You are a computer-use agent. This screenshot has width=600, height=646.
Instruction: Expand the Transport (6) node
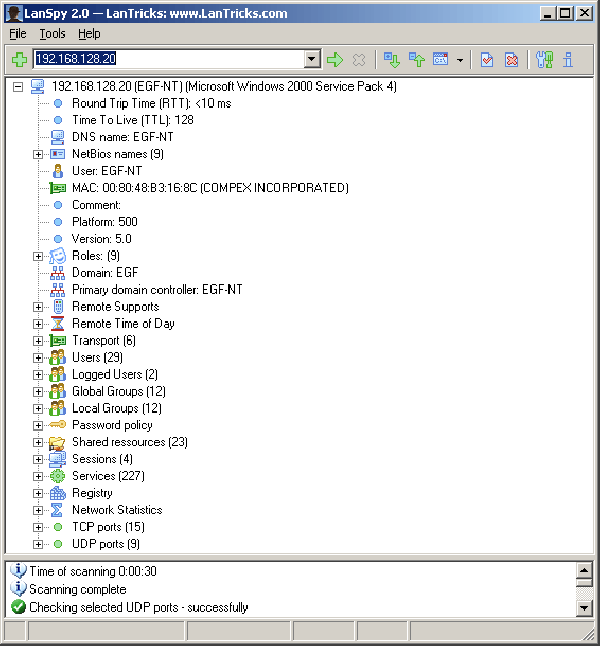(38, 341)
